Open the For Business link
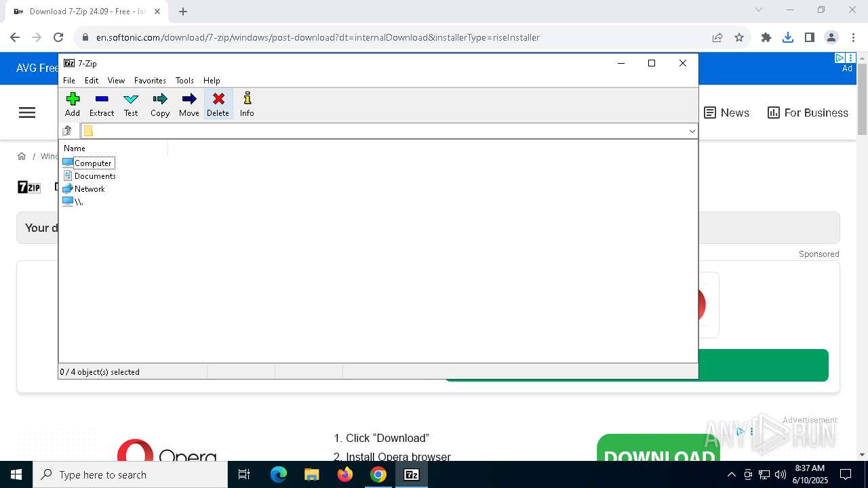 pyautogui.click(x=808, y=113)
